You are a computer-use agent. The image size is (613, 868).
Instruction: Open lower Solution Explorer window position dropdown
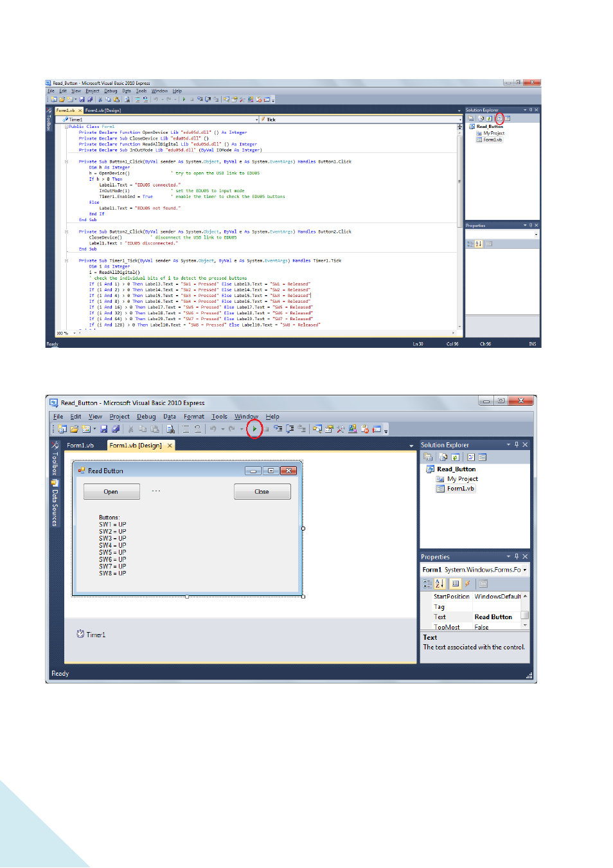[508, 445]
